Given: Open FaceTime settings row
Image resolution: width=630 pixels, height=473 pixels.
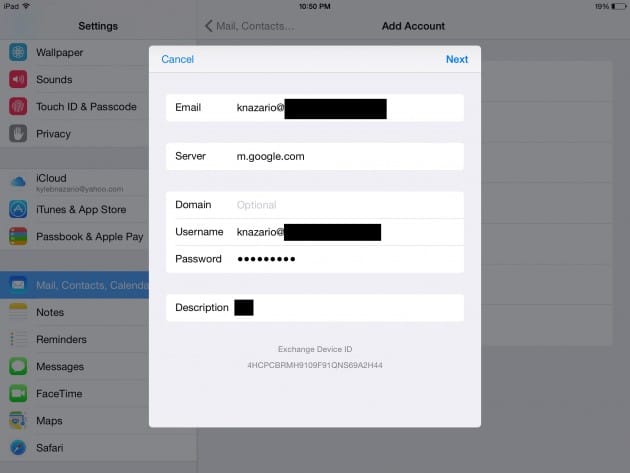Looking at the screenshot, I should [x=74, y=394].
